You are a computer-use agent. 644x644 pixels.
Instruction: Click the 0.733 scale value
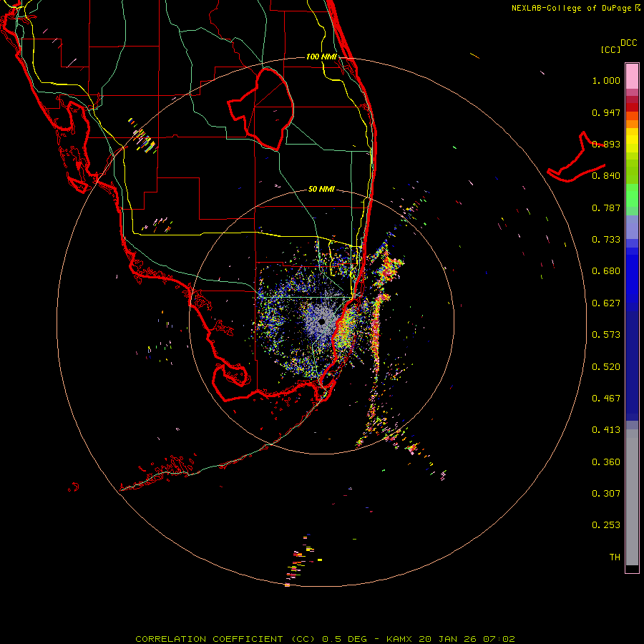(x=606, y=240)
